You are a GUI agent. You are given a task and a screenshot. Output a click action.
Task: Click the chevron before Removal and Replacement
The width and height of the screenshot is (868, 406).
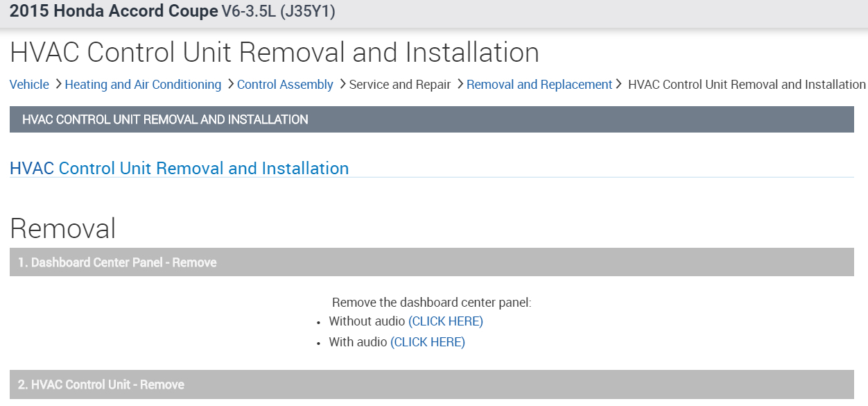pos(460,84)
